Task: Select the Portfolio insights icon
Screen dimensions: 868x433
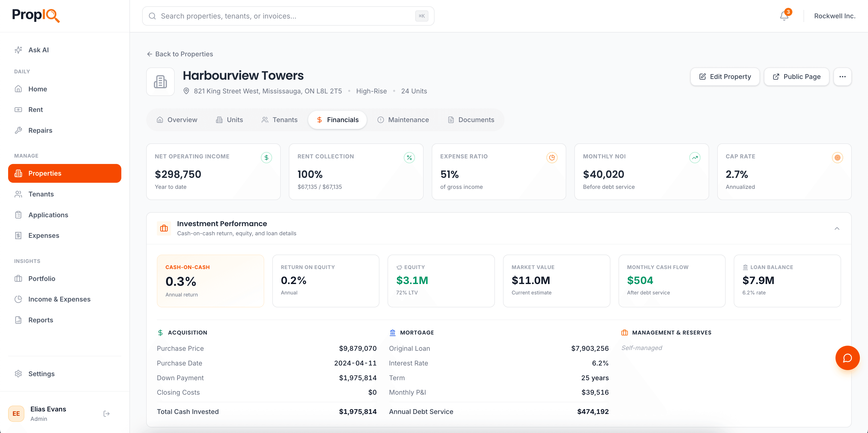Action: 19,278
